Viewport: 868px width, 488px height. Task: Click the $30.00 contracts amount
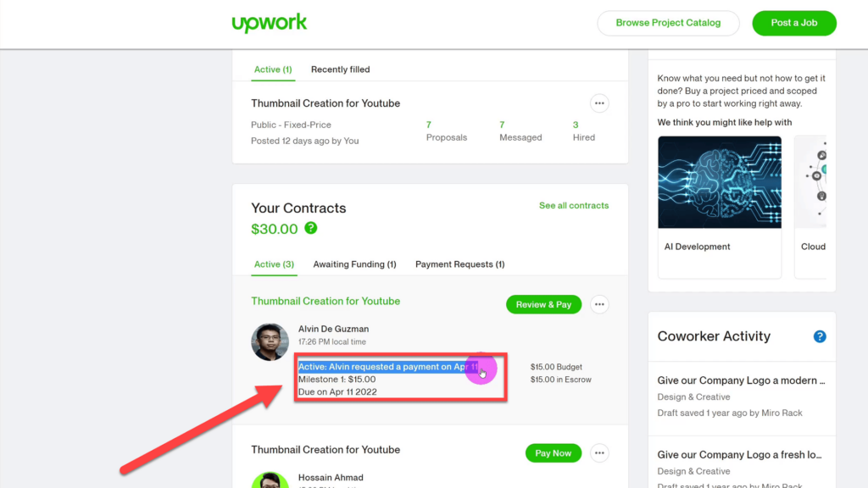[274, 229]
